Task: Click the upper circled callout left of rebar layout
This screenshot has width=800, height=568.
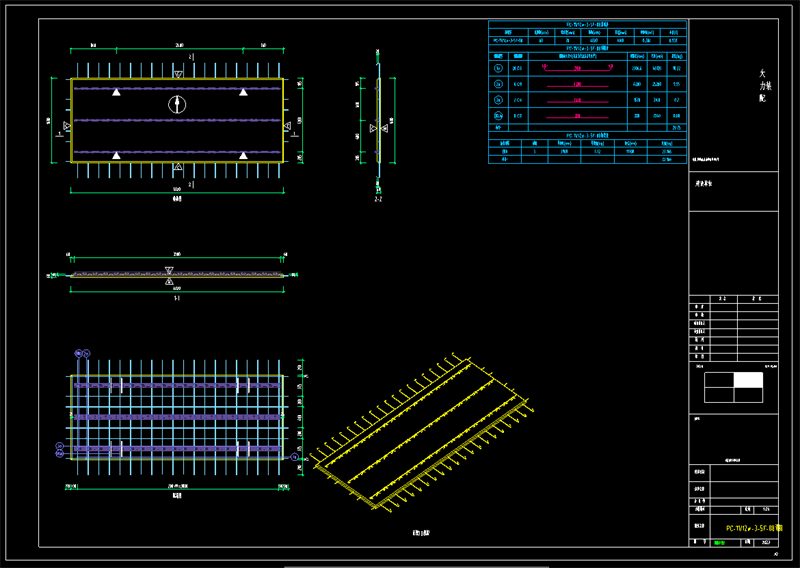Action: 59,447
